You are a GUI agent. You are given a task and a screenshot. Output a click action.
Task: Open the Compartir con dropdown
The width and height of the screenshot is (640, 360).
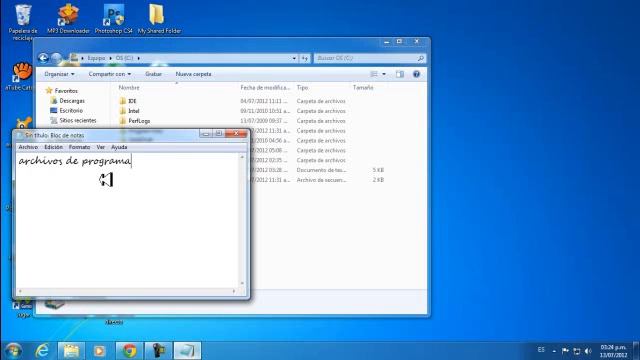click(x=110, y=74)
